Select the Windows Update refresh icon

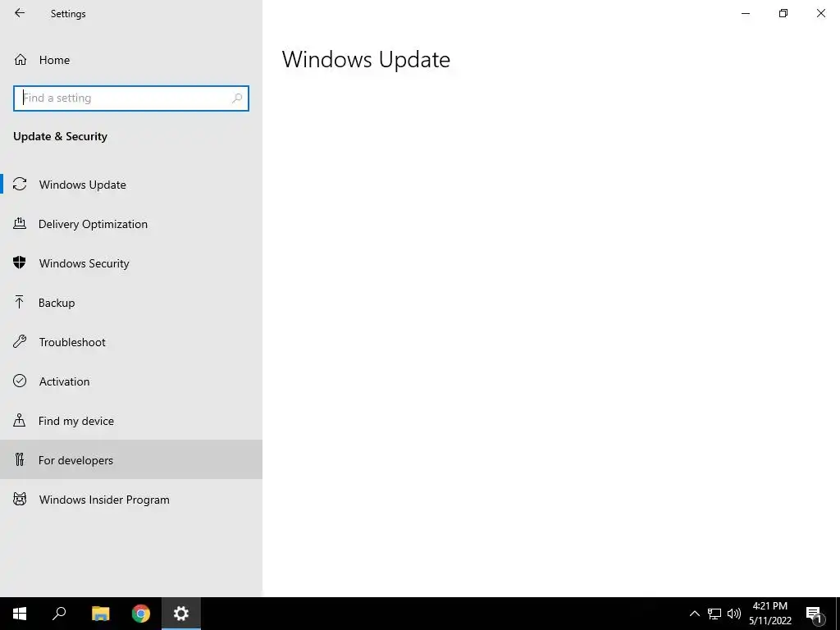point(20,185)
